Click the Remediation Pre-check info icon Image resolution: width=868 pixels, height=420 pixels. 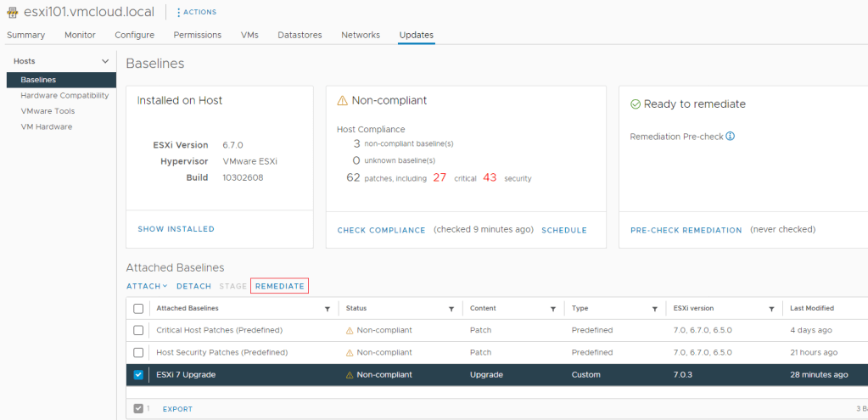[x=730, y=137]
